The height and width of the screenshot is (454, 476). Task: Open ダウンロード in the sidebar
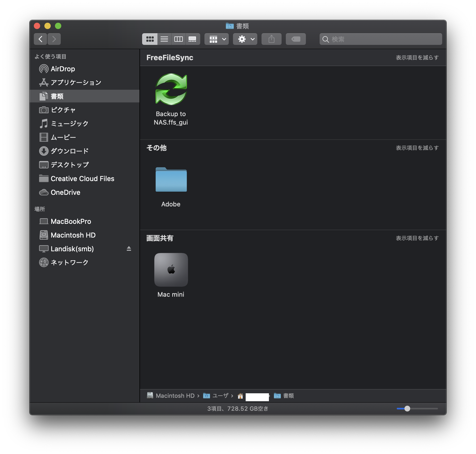pyautogui.click(x=85, y=151)
